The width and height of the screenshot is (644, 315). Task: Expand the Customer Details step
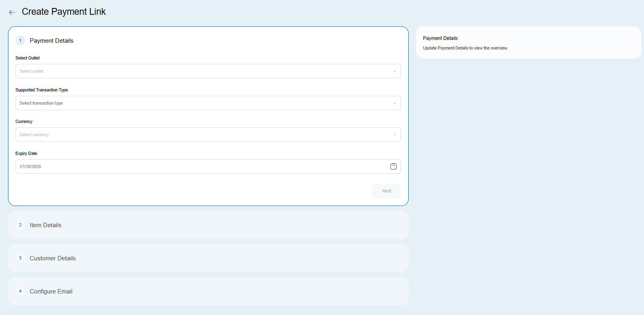click(208, 258)
